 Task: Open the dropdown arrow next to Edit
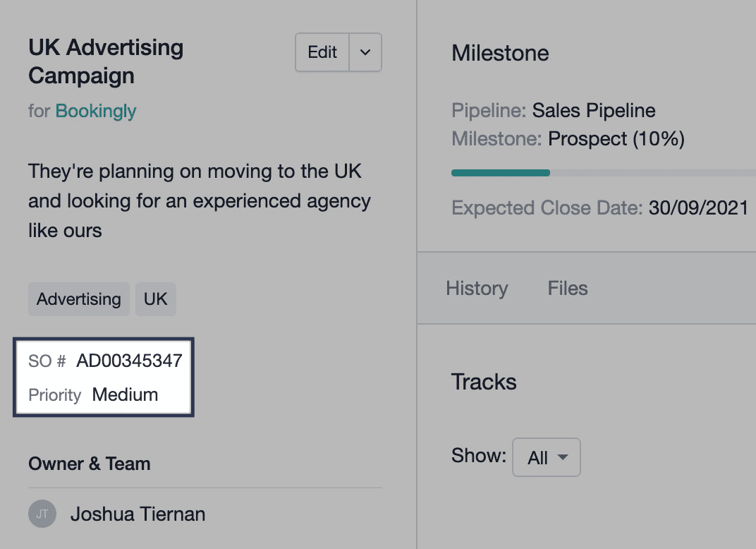coord(365,52)
